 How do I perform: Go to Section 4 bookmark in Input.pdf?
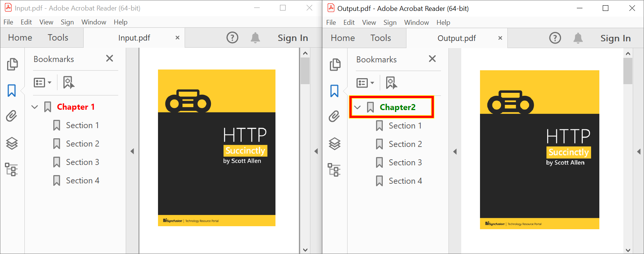pos(83,180)
